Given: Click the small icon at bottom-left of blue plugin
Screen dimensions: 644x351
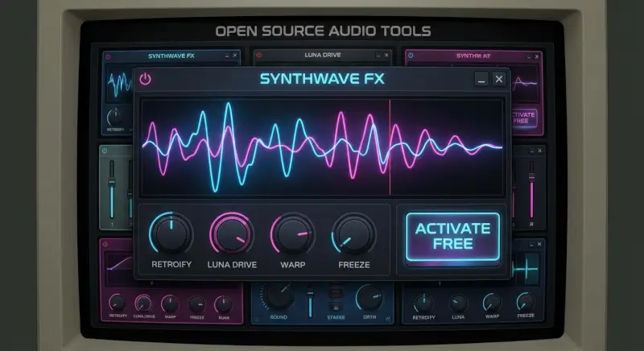Looking at the screenshot, I should [x=257, y=319].
